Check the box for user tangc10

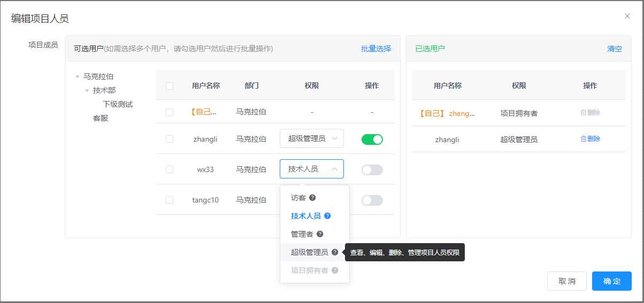170,200
